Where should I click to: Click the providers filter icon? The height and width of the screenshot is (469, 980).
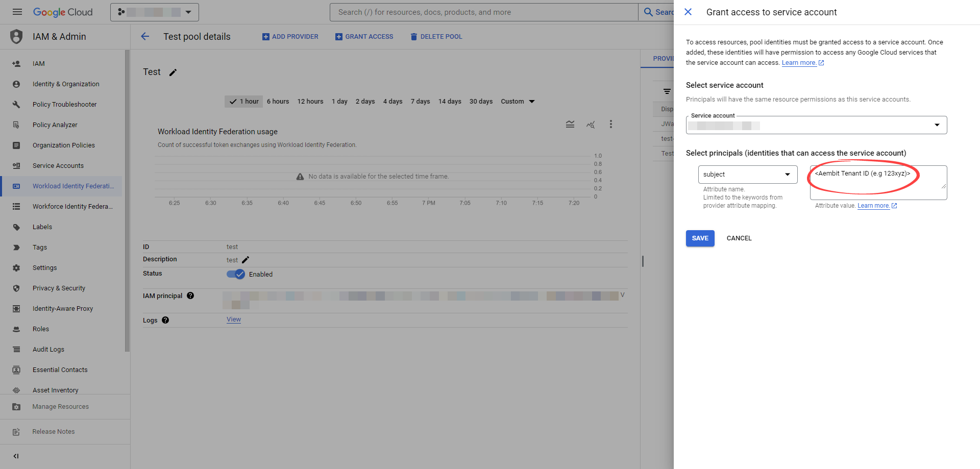pos(667,91)
